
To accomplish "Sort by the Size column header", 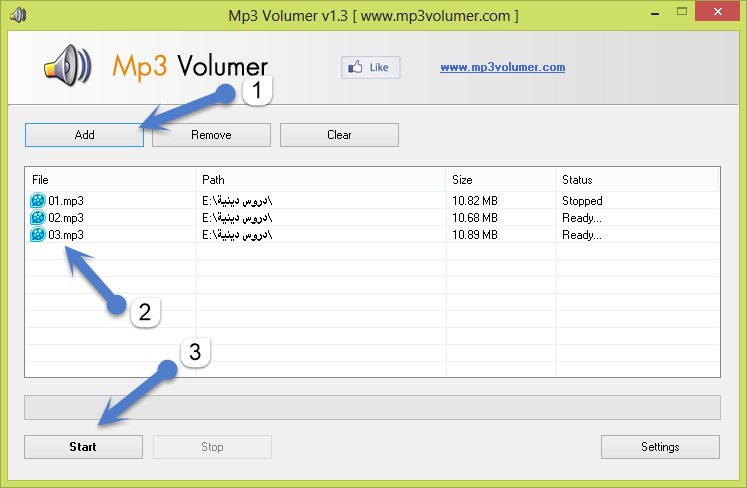I will (501, 180).
